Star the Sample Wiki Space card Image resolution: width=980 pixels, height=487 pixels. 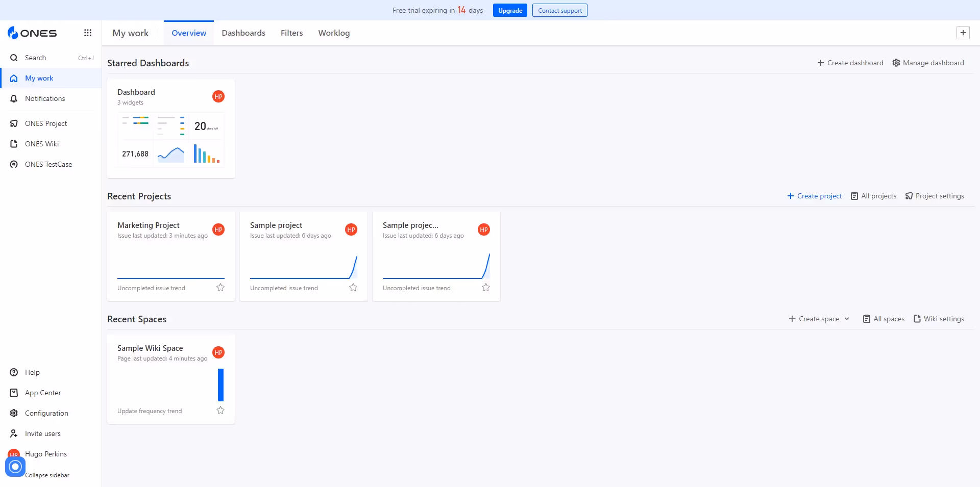(x=220, y=410)
